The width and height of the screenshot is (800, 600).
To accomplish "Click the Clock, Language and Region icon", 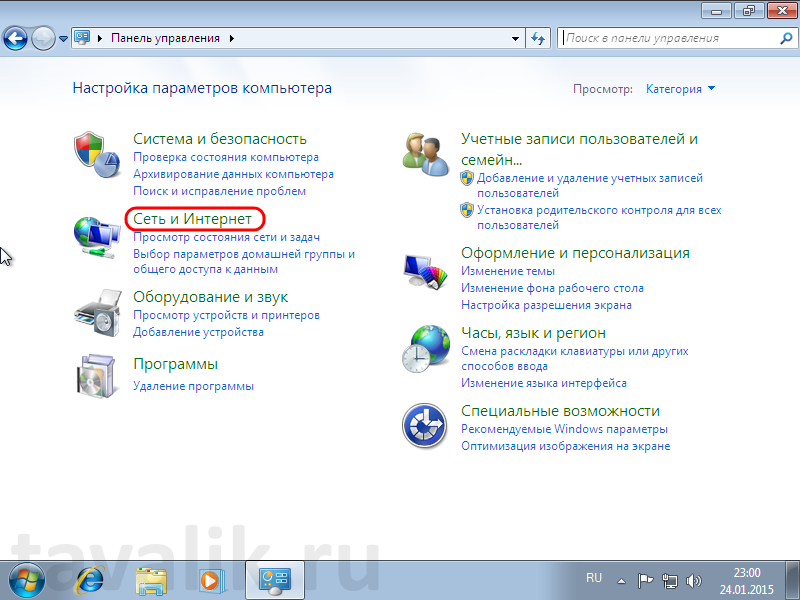I will click(427, 349).
